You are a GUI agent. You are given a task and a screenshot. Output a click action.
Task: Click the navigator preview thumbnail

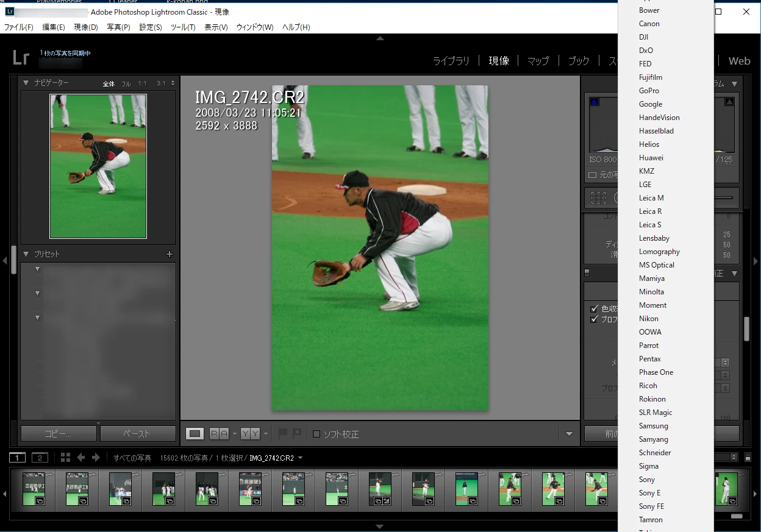pos(98,166)
